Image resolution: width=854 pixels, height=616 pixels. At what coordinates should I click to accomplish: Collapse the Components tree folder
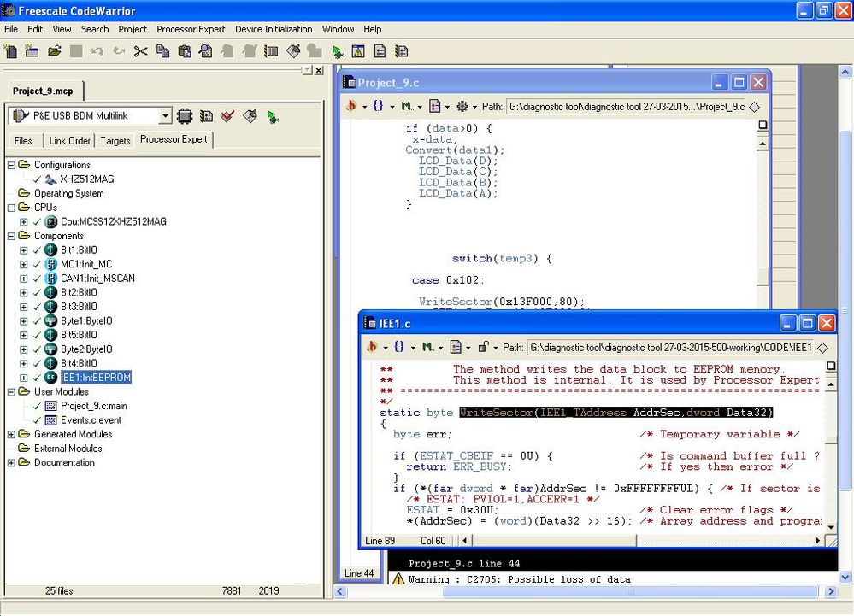[11, 236]
